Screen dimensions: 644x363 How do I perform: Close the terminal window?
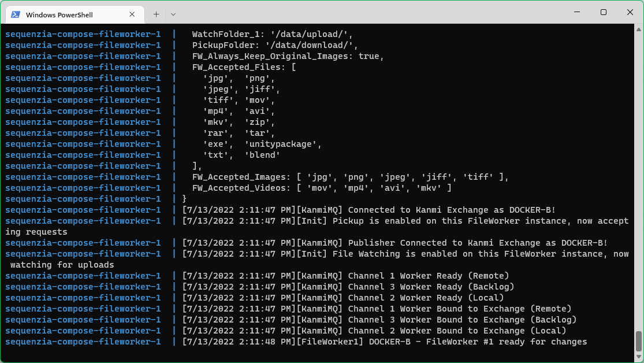tap(630, 12)
